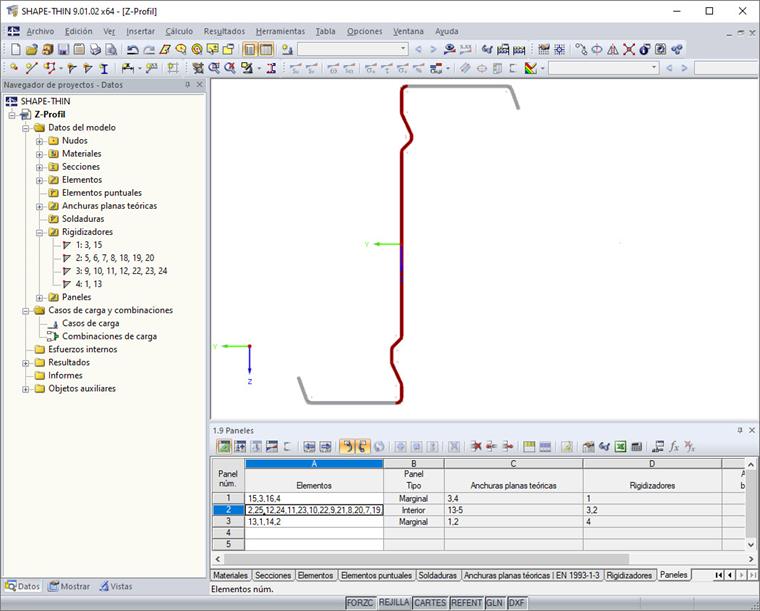Click the color results rainbow icon
This screenshot has height=611, width=760.
[x=530, y=68]
